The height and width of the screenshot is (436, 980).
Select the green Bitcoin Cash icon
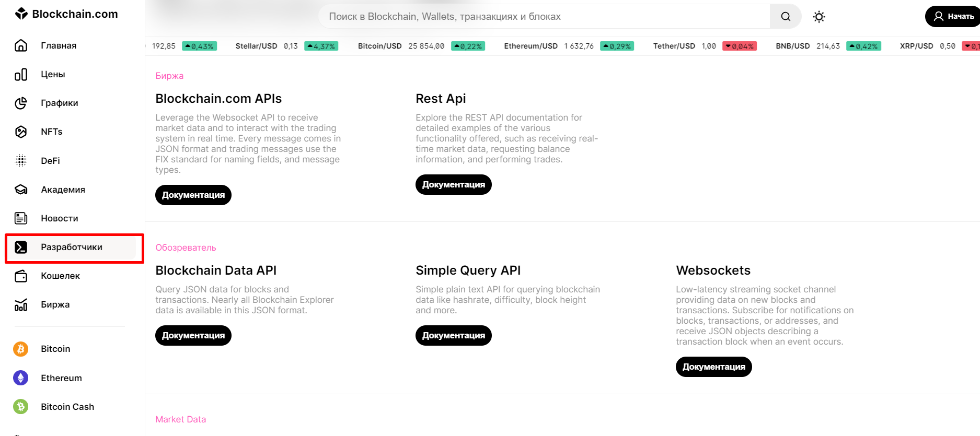tap(21, 407)
